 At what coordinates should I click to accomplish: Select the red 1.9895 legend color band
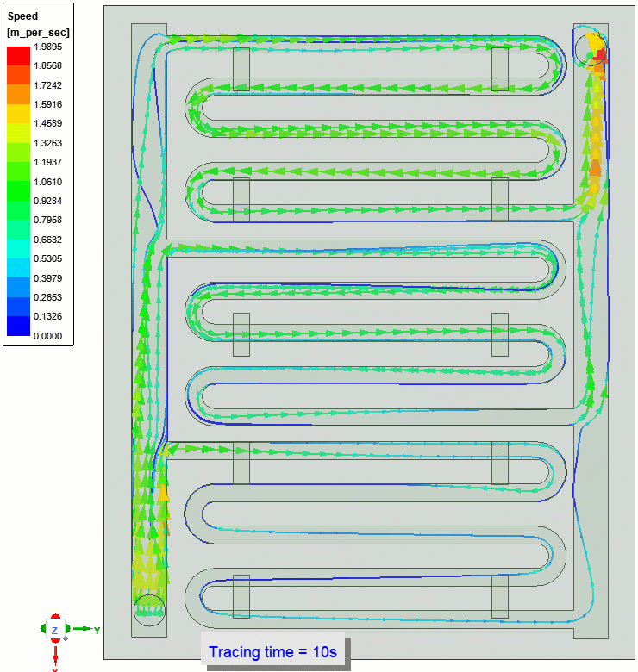click(18, 56)
